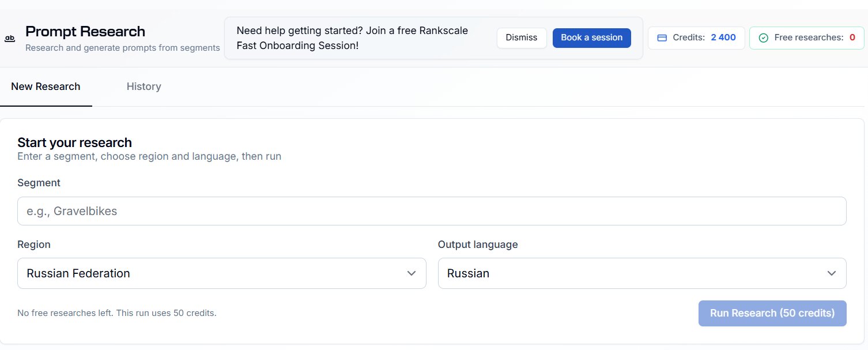Click Run Research (50 credits) button
The width and height of the screenshot is (868, 350).
pos(772,313)
